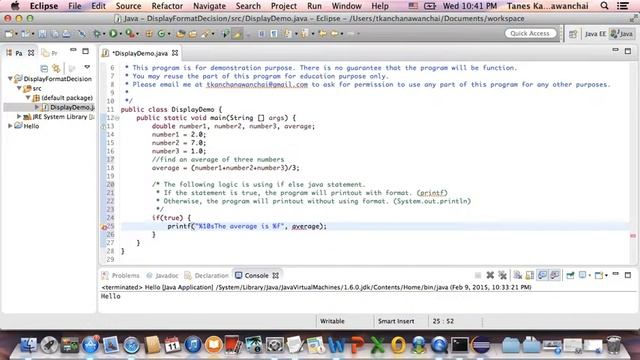This screenshot has width=640, height=360.
Task: Toggle Block Selection Mode icon
Action: click(x=262, y=34)
